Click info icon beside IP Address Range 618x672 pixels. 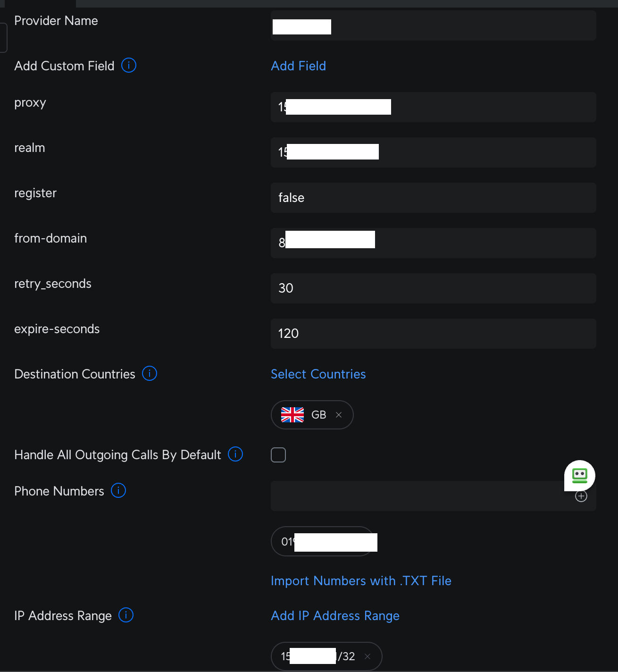click(x=126, y=615)
